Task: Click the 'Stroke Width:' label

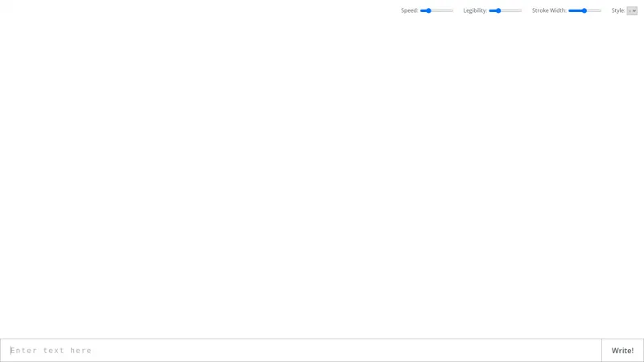Action: [549, 10]
